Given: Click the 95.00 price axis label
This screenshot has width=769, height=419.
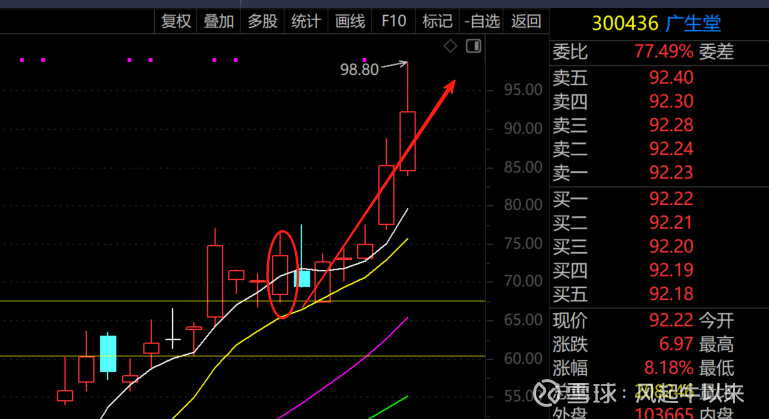Looking at the screenshot, I should tap(523, 90).
